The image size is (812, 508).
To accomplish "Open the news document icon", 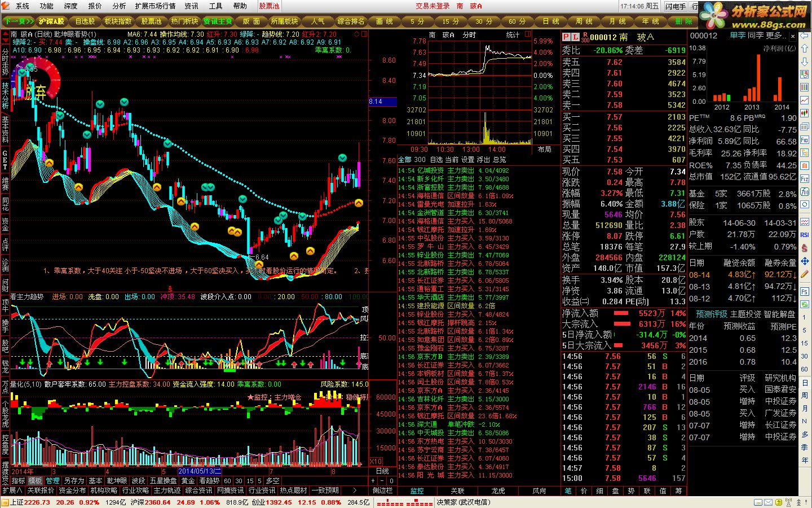I will tap(805, 126).
